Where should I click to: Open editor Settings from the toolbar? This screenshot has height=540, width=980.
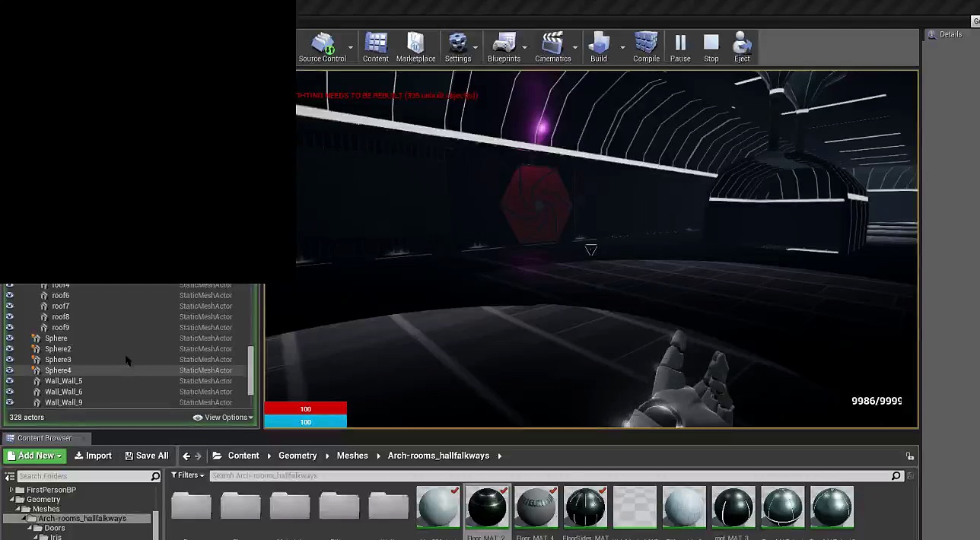(457, 47)
